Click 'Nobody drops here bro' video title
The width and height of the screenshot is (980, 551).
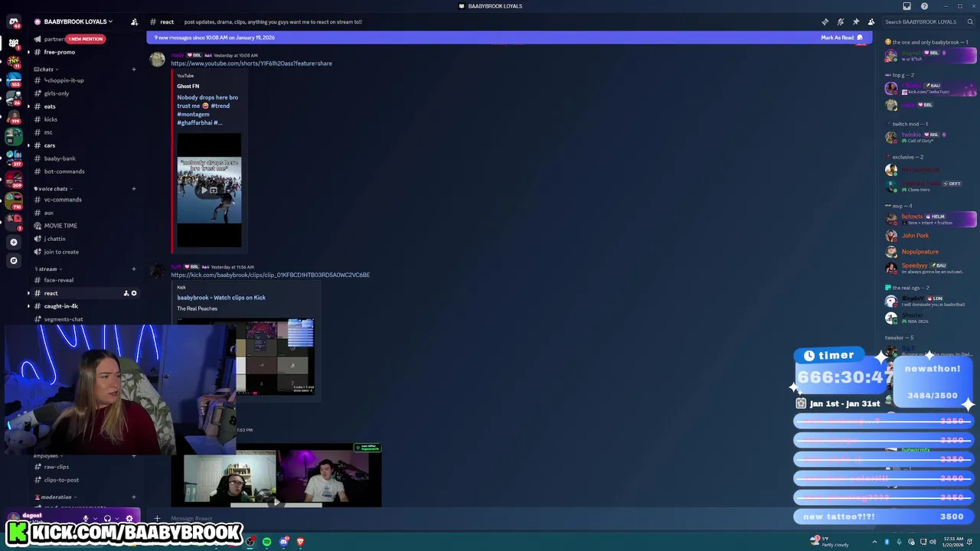click(x=207, y=110)
